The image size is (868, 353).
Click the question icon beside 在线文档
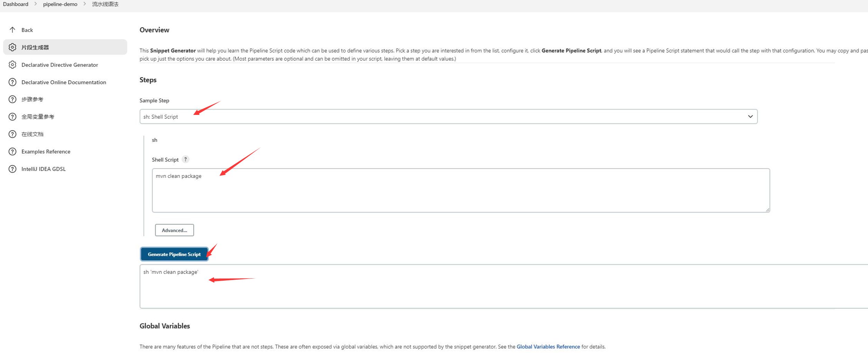pyautogui.click(x=12, y=134)
